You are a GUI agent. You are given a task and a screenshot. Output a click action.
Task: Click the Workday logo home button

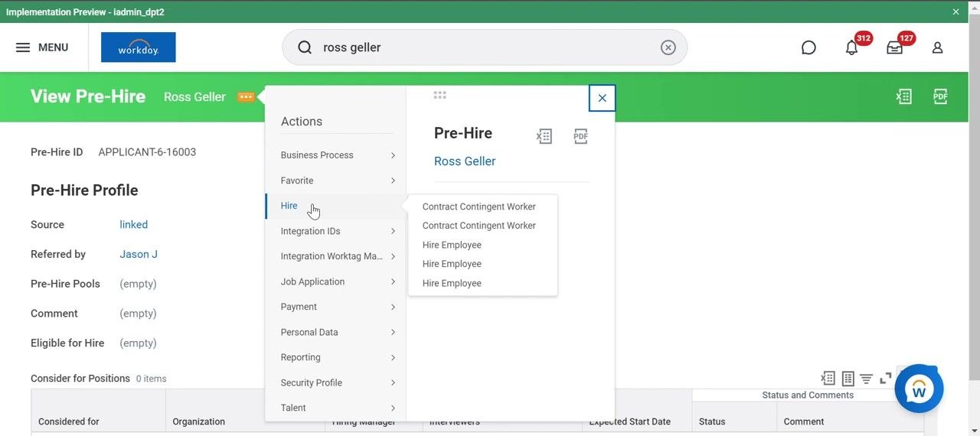(x=138, y=47)
